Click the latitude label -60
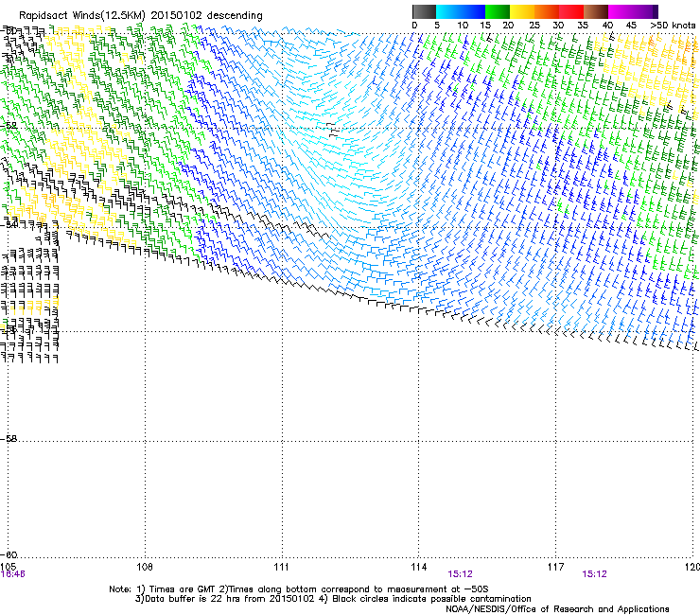Viewport: 700px width, 615px height. click(x=9, y=554)
